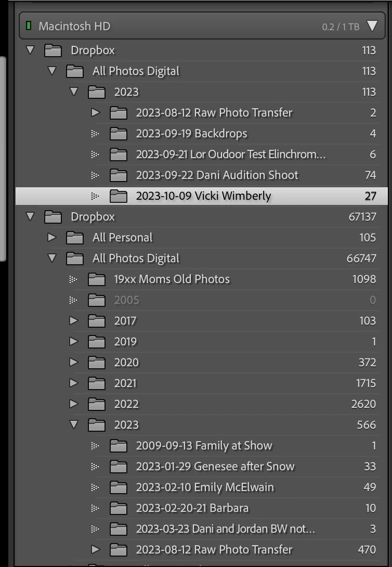
Task: Click the photo count 372 for 2020
Action: [367, 363]
